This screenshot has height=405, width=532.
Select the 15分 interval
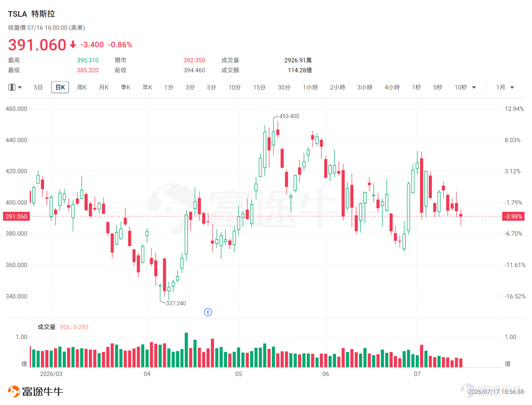259,87
